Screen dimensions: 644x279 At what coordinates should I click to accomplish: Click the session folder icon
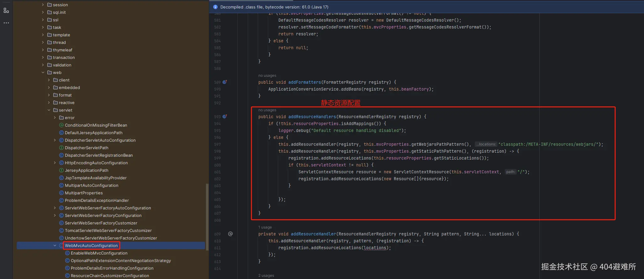pyautogui.click(x=50, y=5)
